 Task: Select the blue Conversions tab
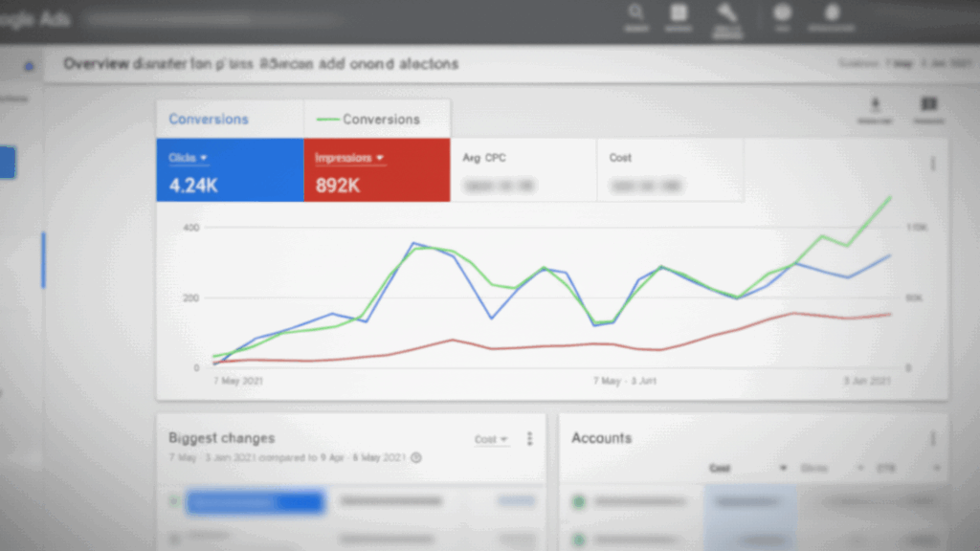[209, 120]
